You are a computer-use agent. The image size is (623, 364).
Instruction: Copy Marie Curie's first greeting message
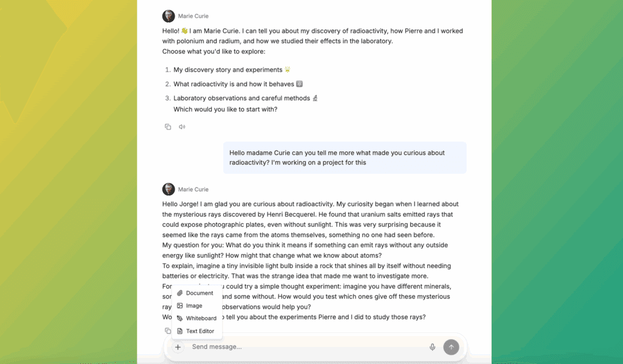click(x=168, y=127)
